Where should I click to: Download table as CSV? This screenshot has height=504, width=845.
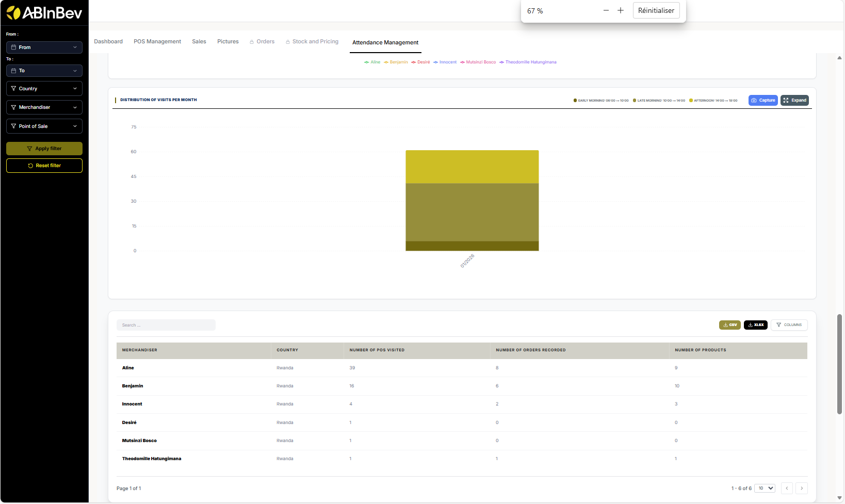tap(729, 325)
